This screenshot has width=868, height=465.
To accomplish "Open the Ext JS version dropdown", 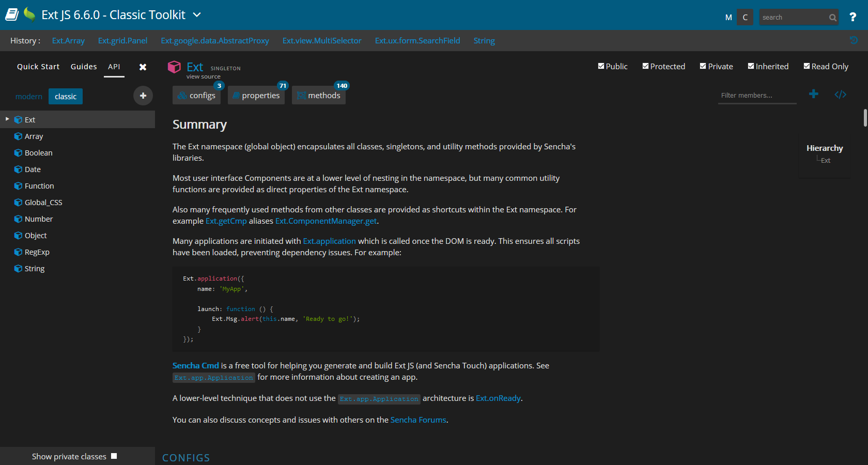I will click(x=197, y=15).
